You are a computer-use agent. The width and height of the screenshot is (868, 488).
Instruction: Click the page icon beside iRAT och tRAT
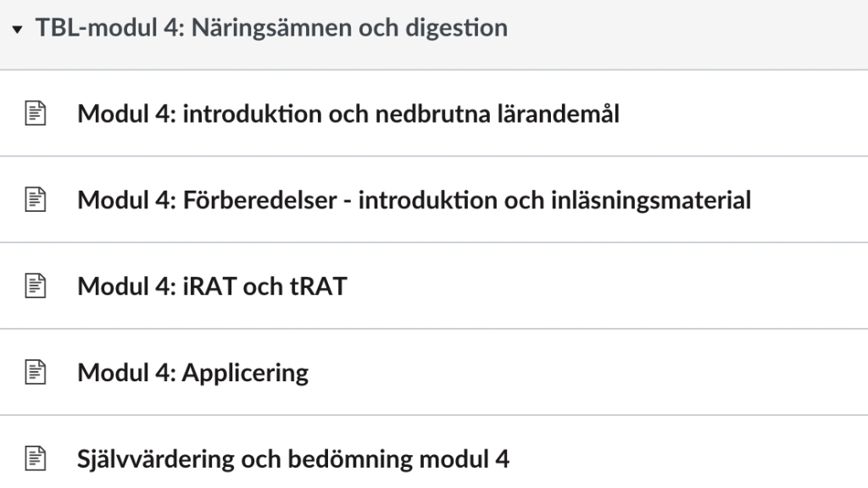(36, 286)
